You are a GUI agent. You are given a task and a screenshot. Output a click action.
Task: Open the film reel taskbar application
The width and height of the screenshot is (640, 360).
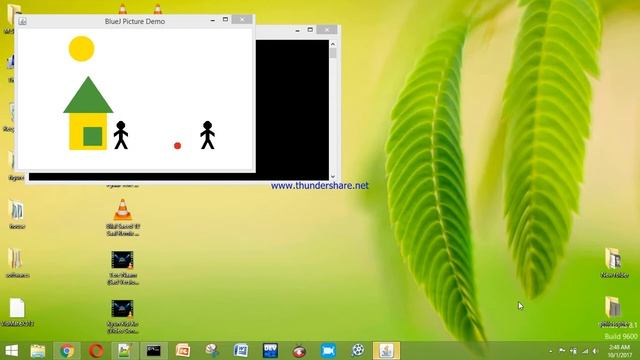(x=358, y=350)
